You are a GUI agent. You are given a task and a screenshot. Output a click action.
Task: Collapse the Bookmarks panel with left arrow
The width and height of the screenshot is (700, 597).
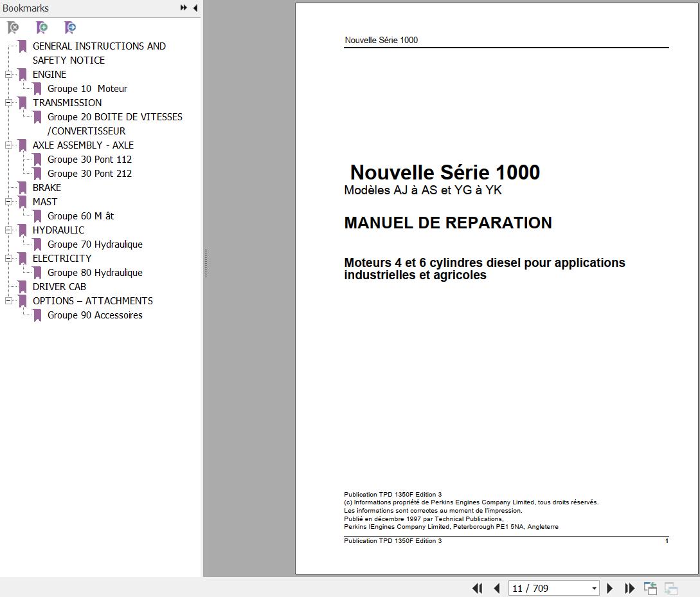click(195, 8)
